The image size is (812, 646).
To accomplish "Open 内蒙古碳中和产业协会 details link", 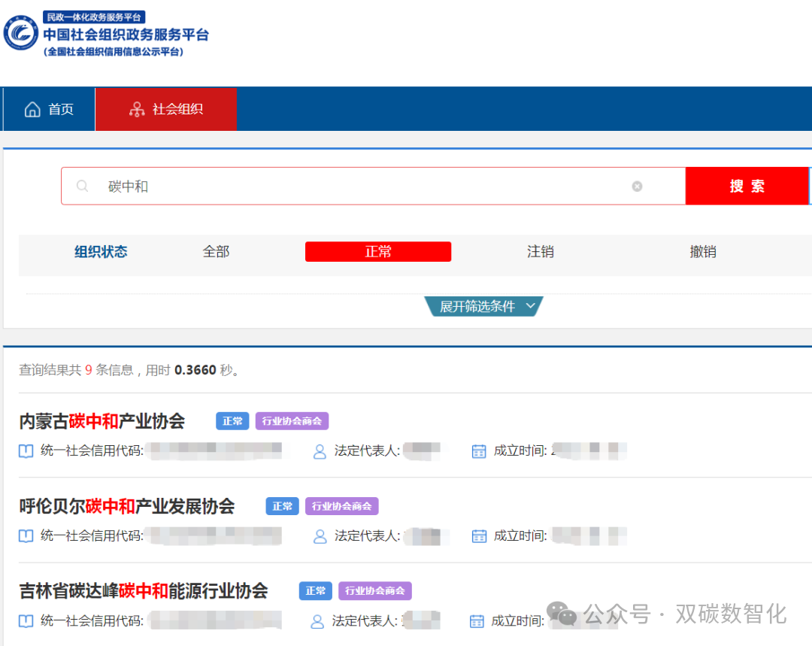I will tap(101, 421).
